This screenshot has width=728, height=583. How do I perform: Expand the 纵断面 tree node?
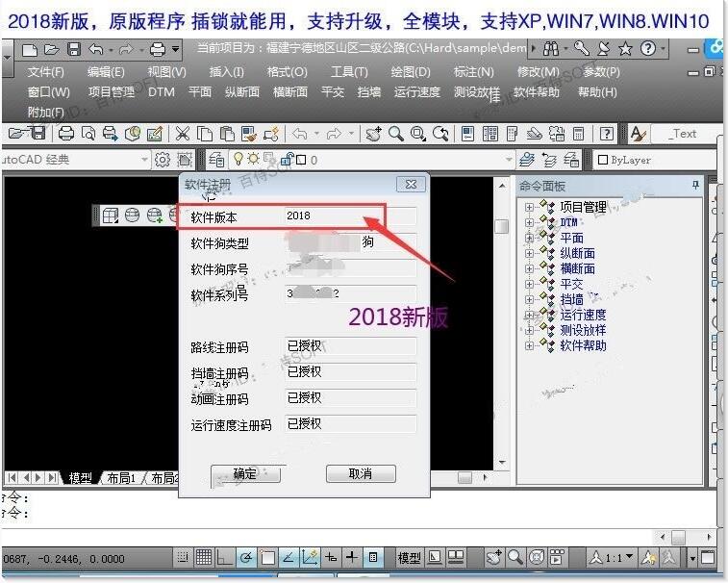coord(529,253)
